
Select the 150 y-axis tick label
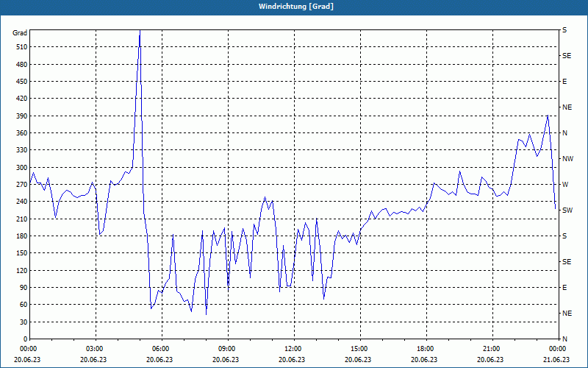[x=22, y=253]
